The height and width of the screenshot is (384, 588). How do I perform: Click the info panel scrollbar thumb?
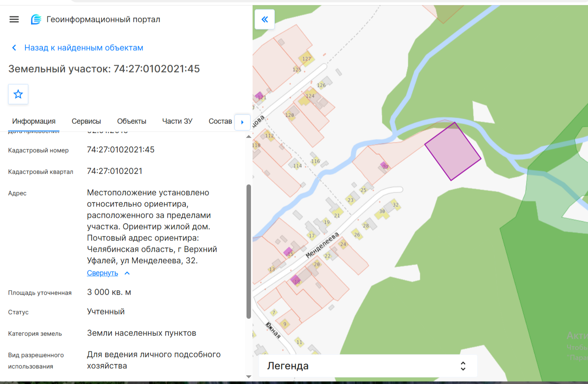tap(249, 251)
